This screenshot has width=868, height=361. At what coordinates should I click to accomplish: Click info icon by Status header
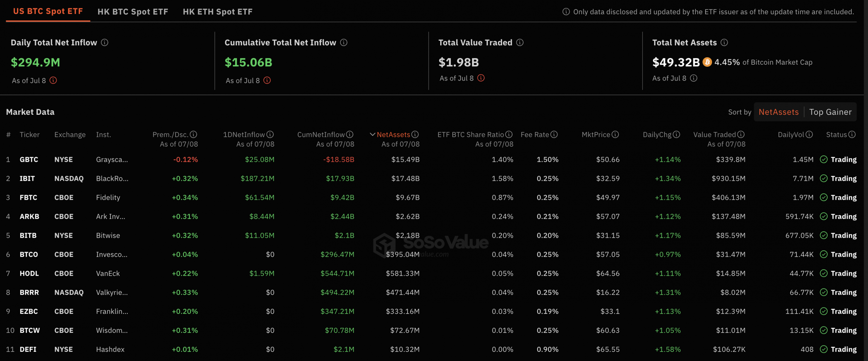[852, 134]
